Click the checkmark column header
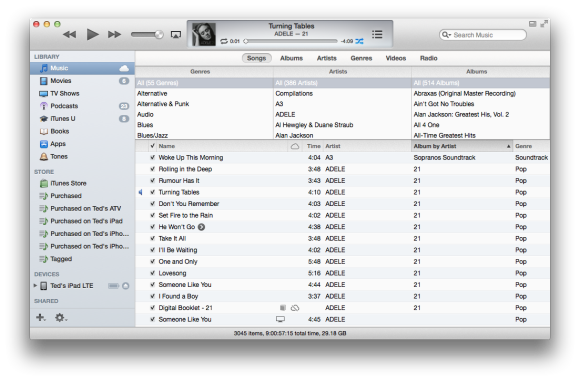The image size is (580, 381). point(152,146)
